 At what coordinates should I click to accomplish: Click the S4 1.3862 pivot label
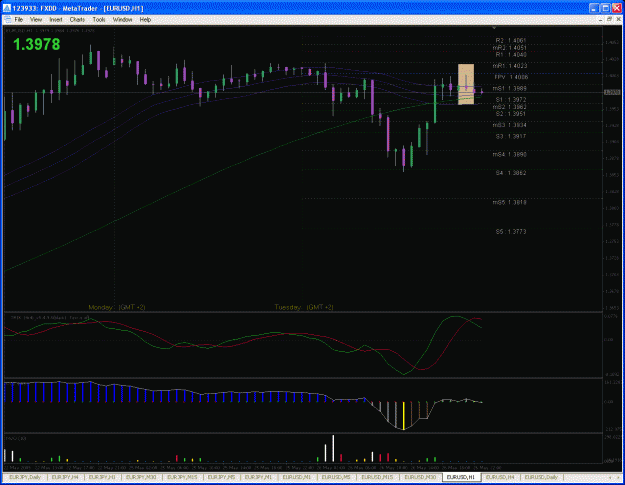[x=511, y=173]
